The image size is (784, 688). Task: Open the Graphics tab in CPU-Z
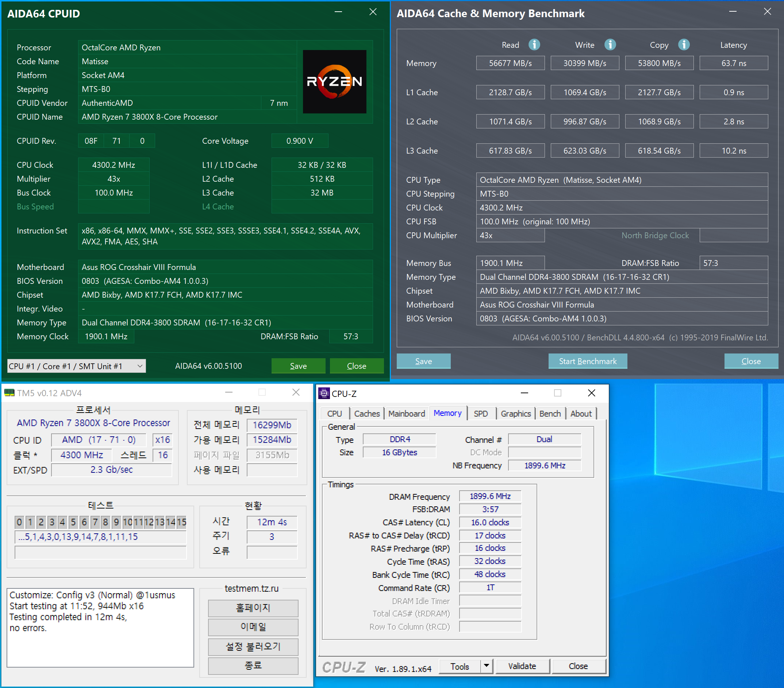pos(515,414)
